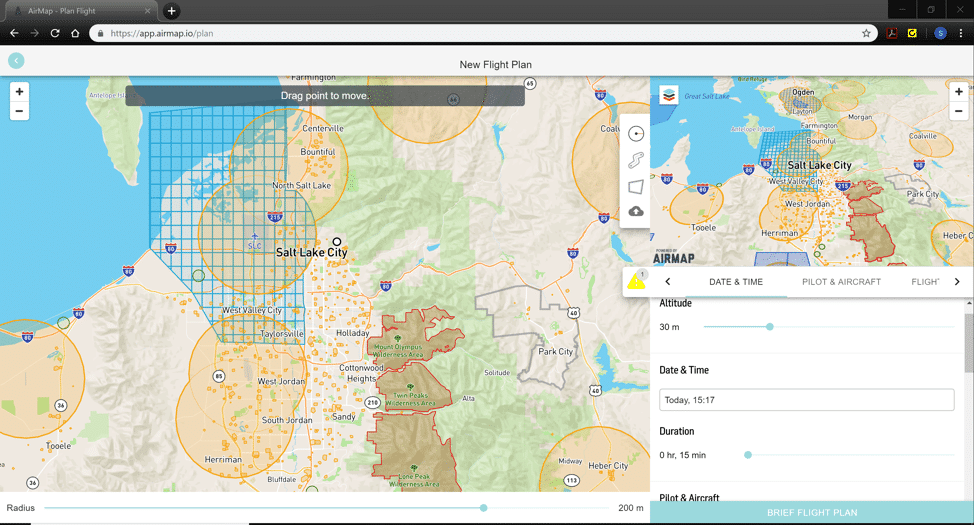Click the yellow warning advisory icon

[636, 282]
